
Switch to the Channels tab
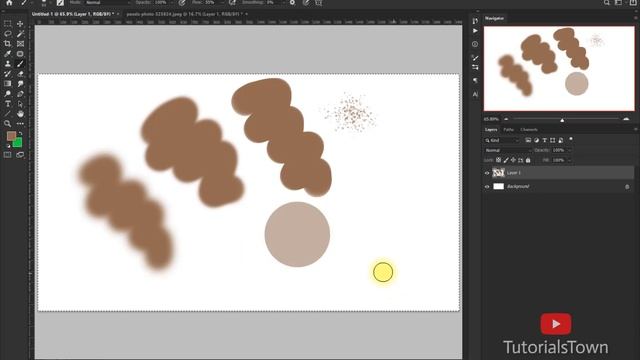tap(529, 129)
